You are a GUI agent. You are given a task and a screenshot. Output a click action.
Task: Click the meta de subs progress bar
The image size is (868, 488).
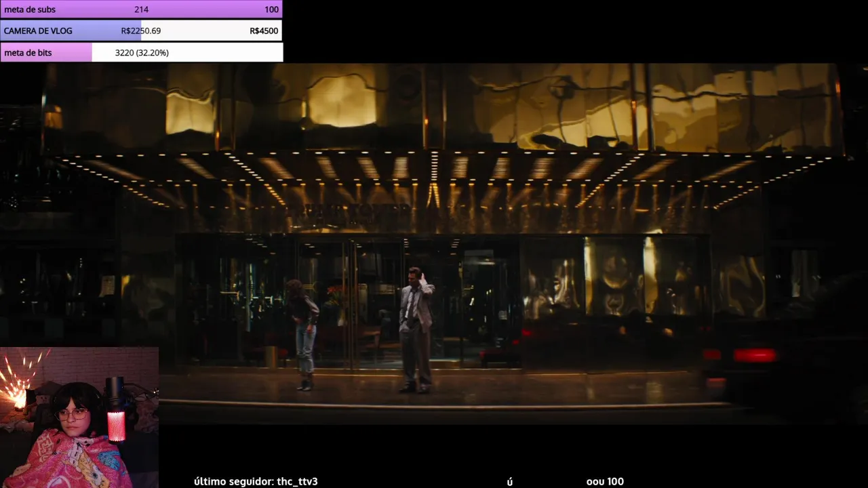click(x=141, y=9)
